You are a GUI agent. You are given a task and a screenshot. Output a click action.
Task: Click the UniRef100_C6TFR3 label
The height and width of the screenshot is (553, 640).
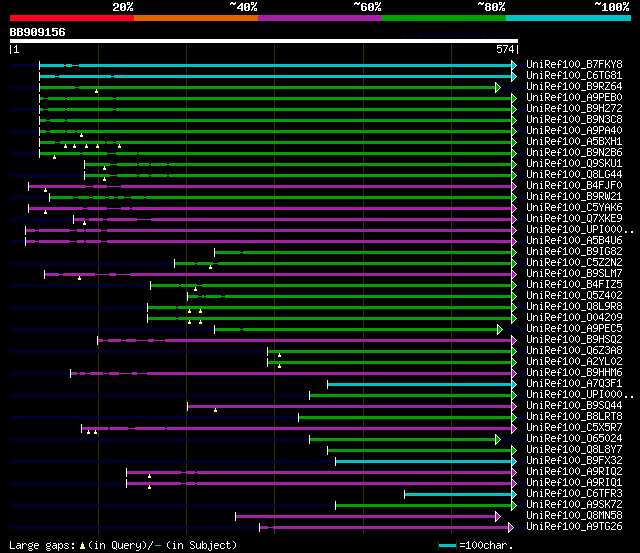point(574,494)
